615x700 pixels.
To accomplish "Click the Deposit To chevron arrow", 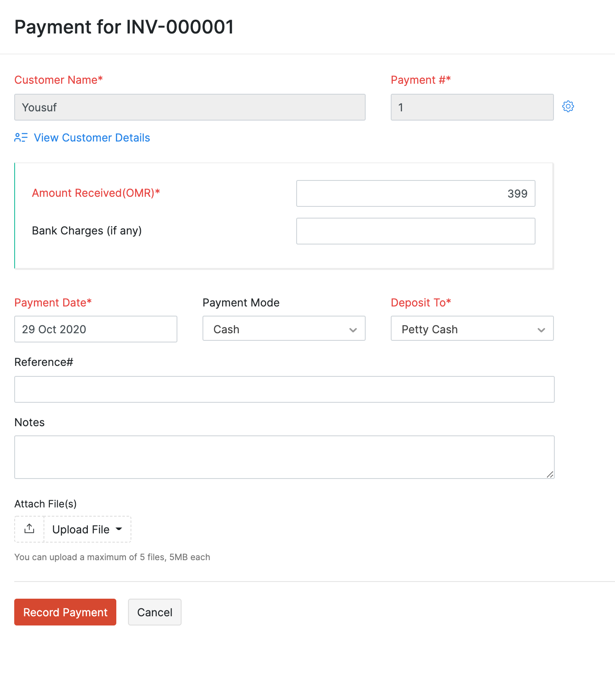I will pos(541,330).
